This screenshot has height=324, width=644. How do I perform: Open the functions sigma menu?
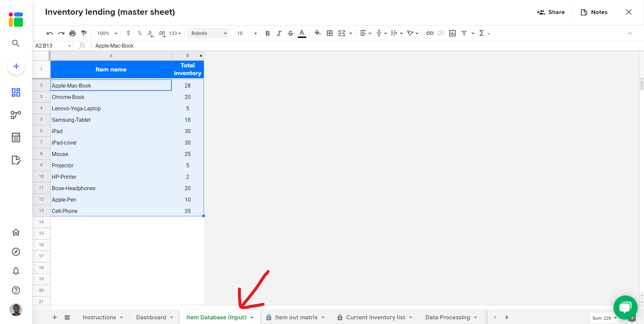click(x=484, y=33)
